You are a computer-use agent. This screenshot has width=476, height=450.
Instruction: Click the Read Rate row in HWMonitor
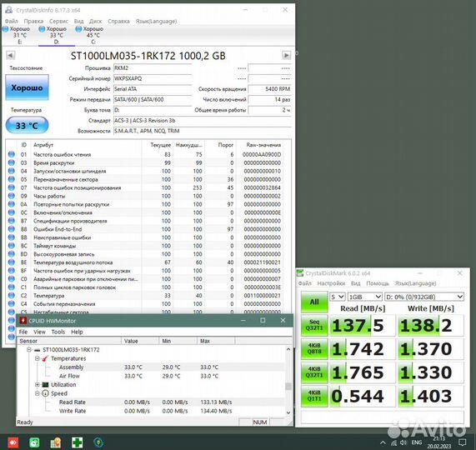point(151,402)
